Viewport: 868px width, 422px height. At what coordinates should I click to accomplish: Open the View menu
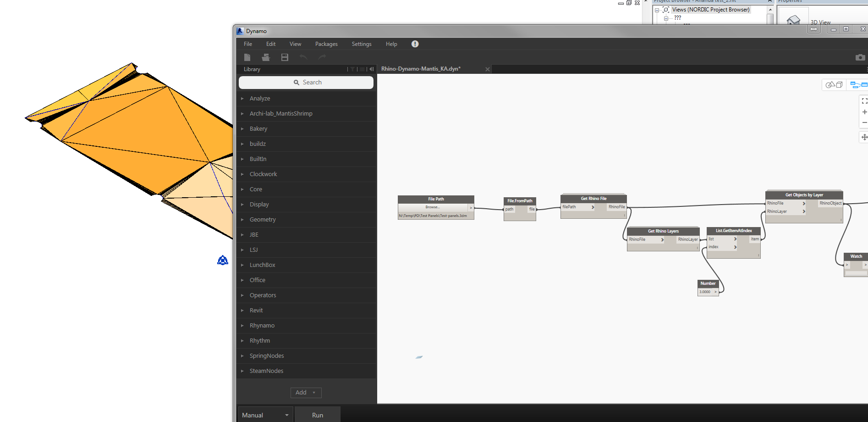pos(295,44)
